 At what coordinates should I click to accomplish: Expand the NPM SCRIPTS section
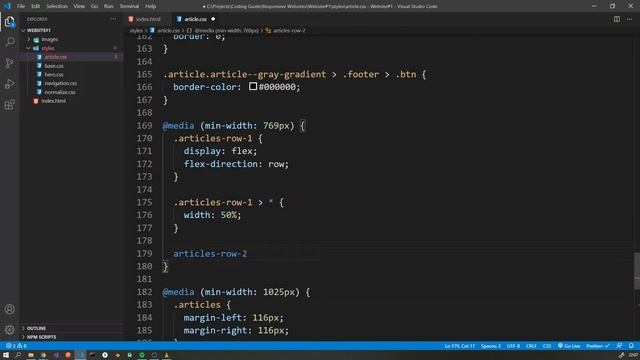coord(41,337)
